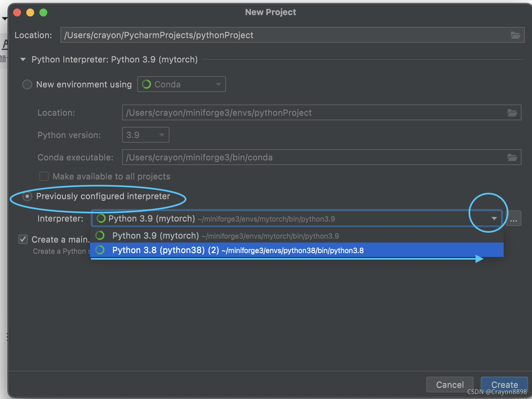Screen dimensions: 532x399
Task: Collapse the Python Interpreter section triangle
Action: tap(23, 59)
